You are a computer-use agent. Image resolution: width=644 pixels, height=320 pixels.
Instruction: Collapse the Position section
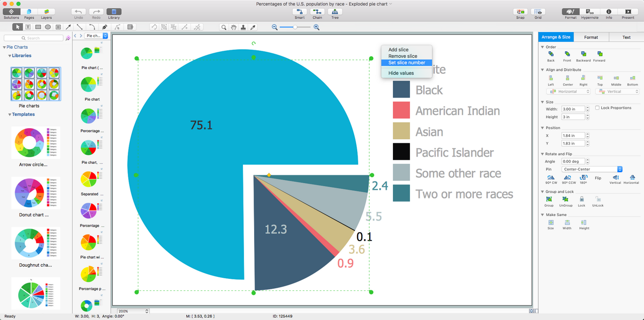click(x=542, y=128)
